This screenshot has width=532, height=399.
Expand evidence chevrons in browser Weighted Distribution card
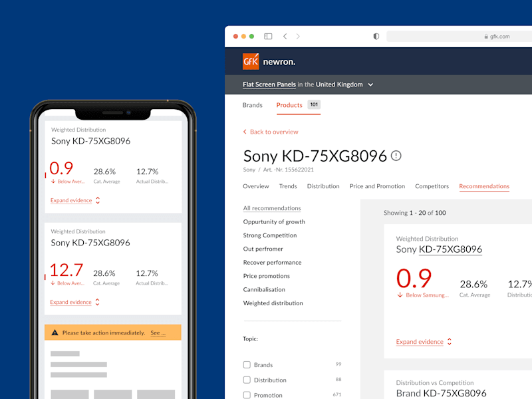pos(450,342)
